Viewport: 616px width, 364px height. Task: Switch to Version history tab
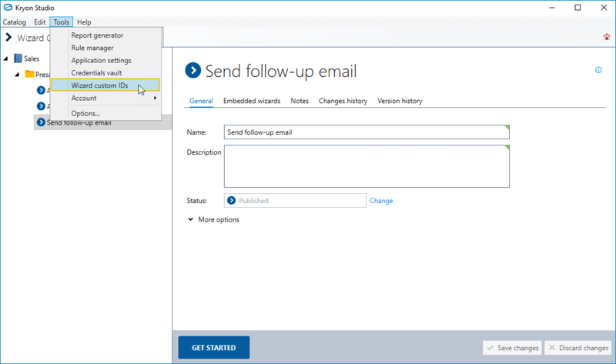[x=400, y=101]
